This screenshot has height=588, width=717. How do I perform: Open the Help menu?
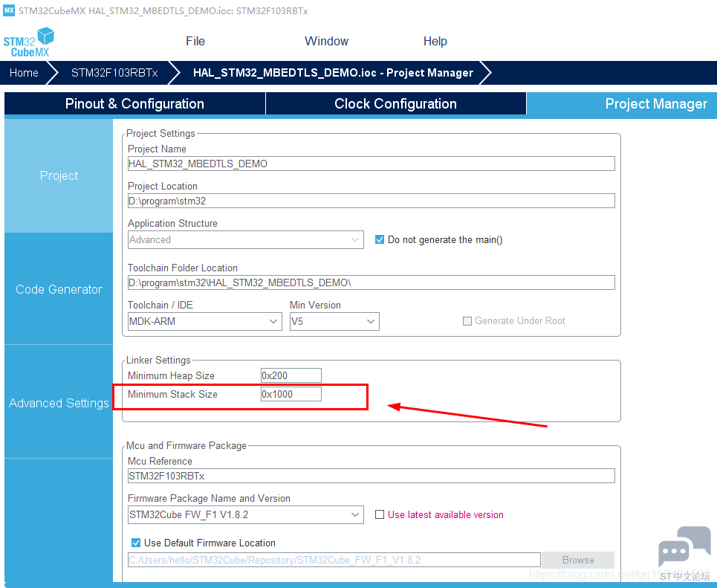(435, 41)
